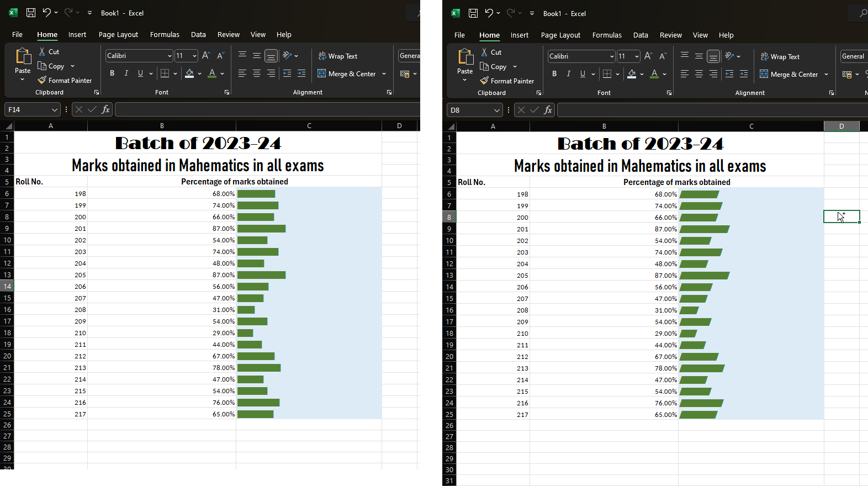The height and width of the screenshot is (486, 868).
Task: Open Font dialog launcher in right window
Action: [669, 93]
